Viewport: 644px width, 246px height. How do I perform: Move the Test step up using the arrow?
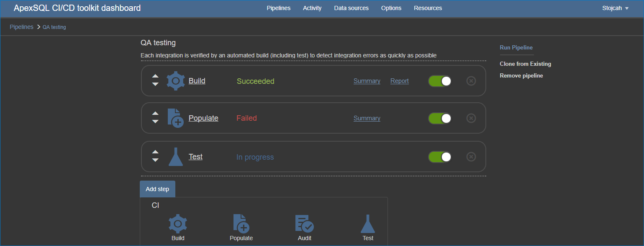[155, 153]
